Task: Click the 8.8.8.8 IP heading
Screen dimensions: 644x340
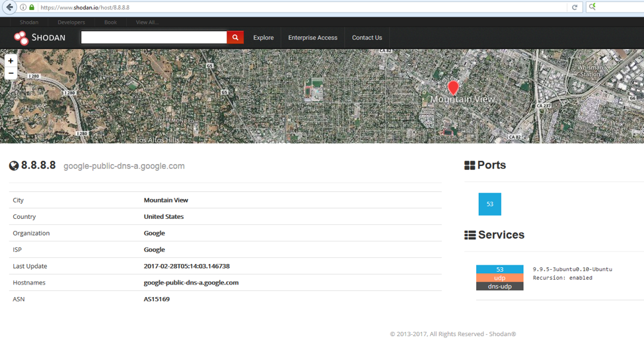Action: coord(38,165)
